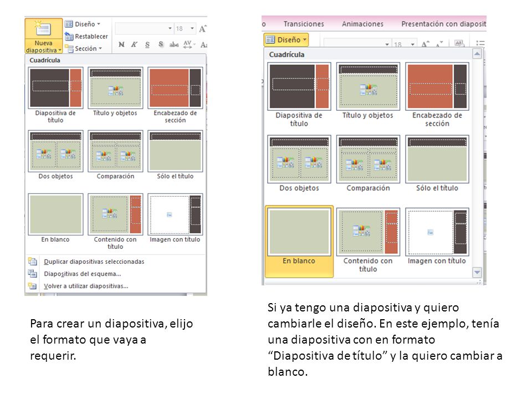This screenshot has height=399, width=532.
Task: Click the highlighted Diseño button in right ribbon
Action: (x=286, y=40)
